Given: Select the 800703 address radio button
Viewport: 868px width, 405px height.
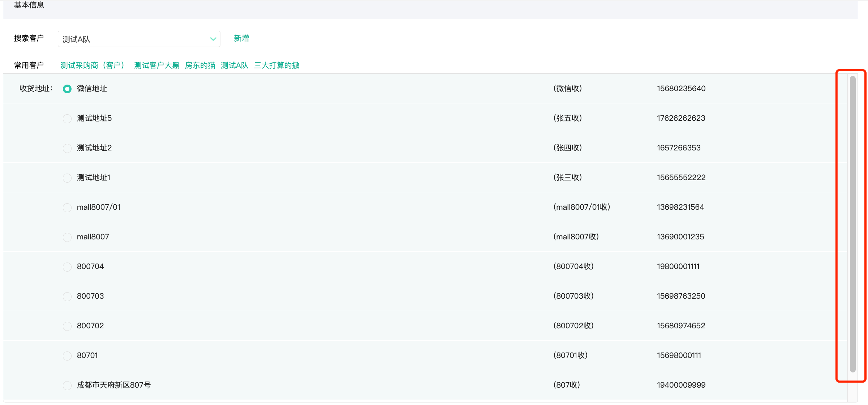Looking at the screenshot, I should coord(67,297).
